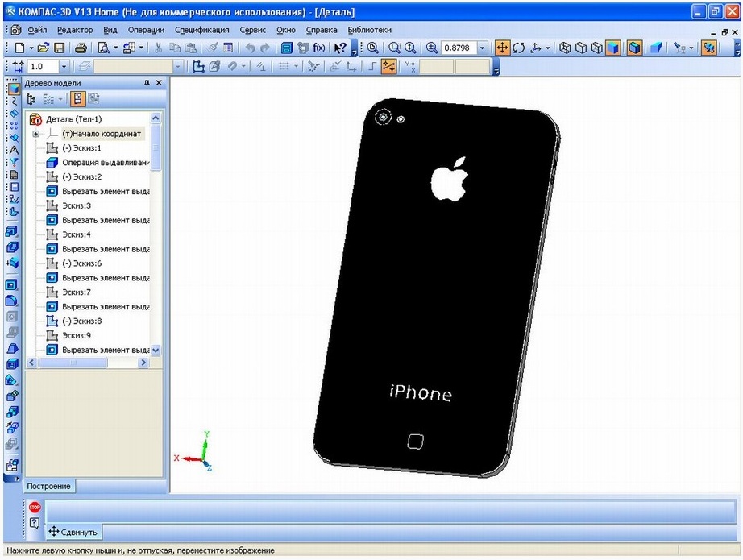
Task: Open the Операции menu
Action: click(x=146, y=30)
